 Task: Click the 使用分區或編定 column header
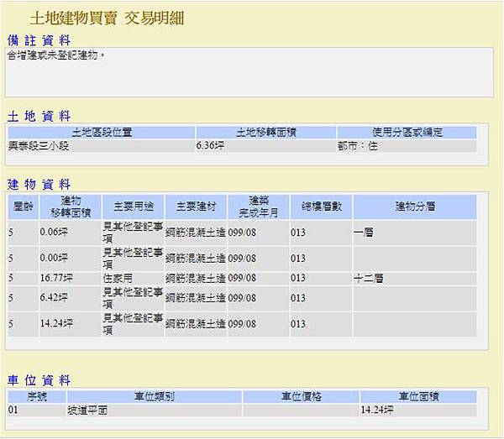pyautogui.click(x=407, y=133)
